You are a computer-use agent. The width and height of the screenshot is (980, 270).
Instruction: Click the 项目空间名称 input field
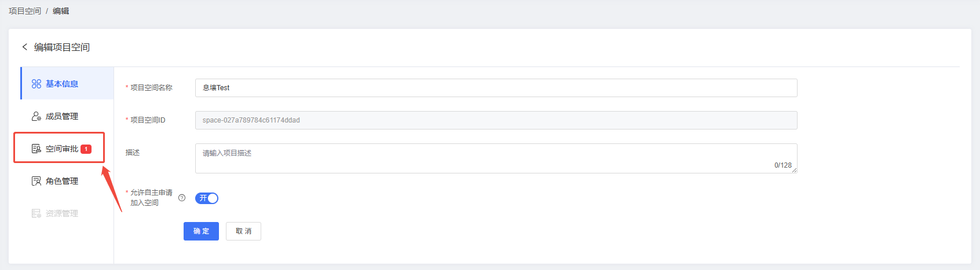[496, 88]
